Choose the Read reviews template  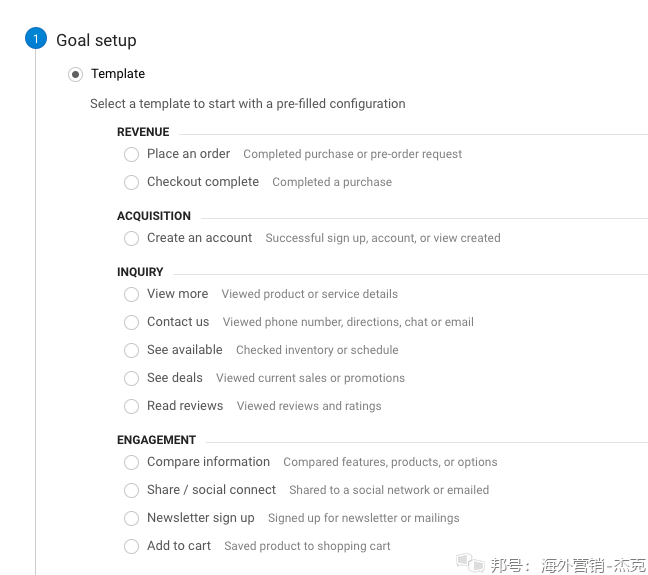(x=131, y=407)
